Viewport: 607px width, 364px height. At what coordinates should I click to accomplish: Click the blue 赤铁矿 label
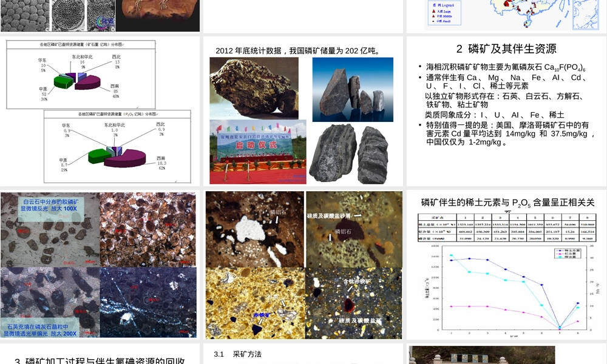[x=262, y=315]
